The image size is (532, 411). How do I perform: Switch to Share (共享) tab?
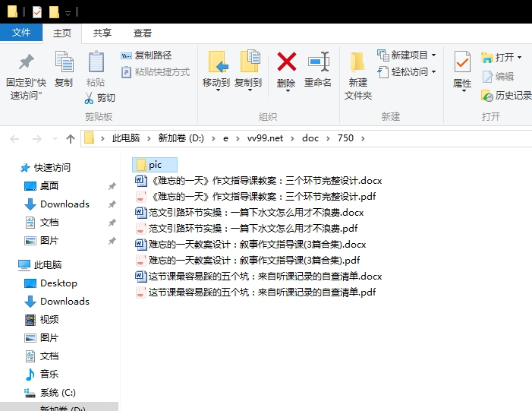point(102,33)
